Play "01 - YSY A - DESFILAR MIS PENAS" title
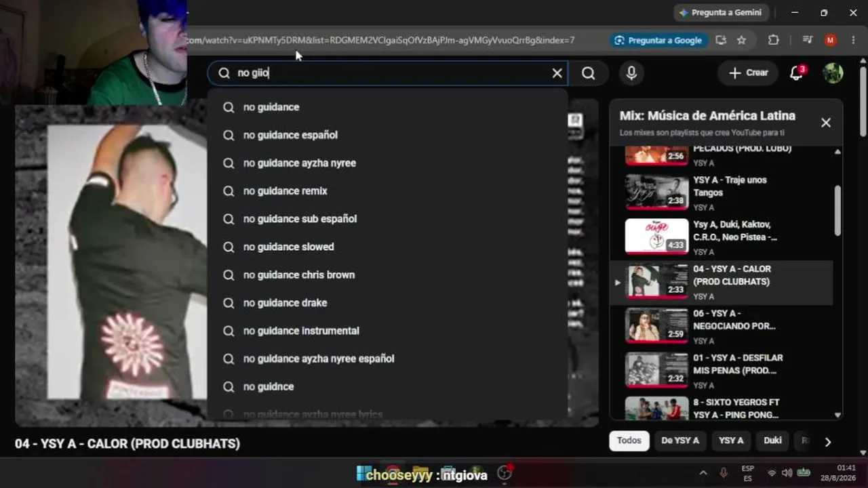Image resolution: width=868 pixels, height=488 pixels. 738,364
